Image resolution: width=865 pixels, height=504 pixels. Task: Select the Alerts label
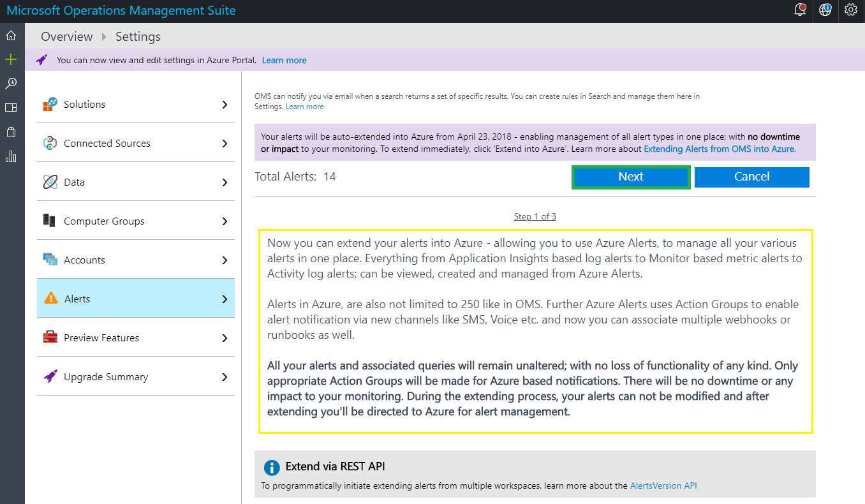(77, 299)
